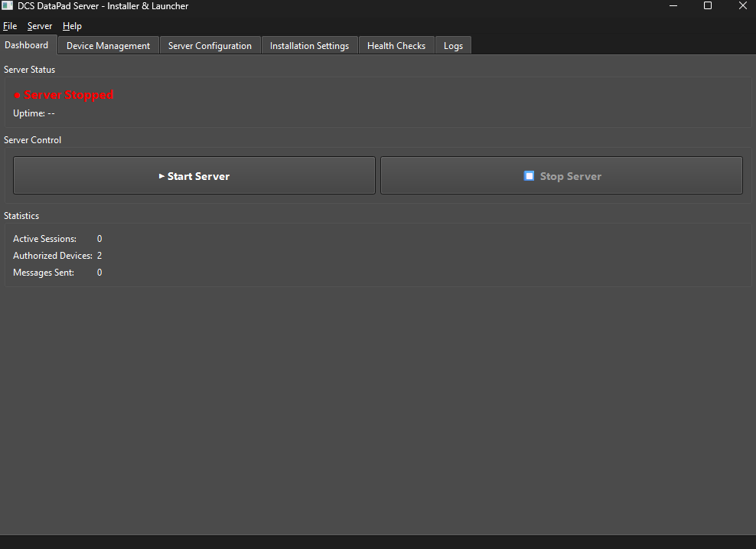Click the Authorized Devices label

[x=53, y=256]
